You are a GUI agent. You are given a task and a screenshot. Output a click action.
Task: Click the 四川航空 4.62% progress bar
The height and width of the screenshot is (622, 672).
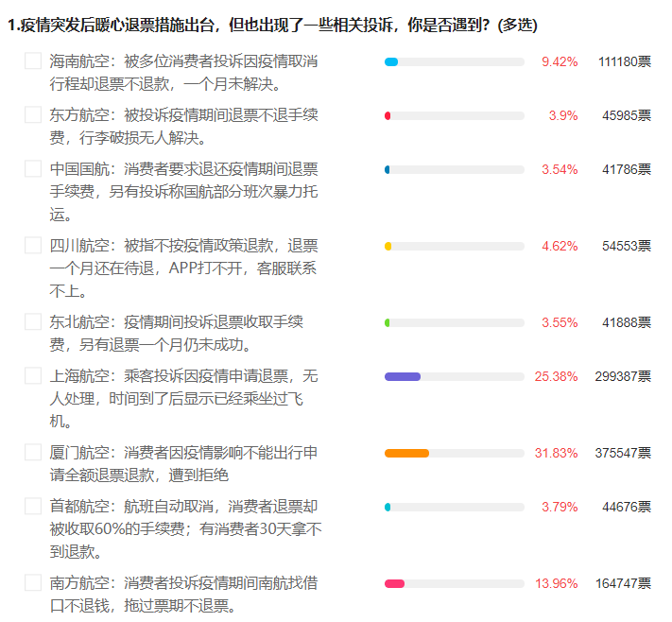coord(455,247)
